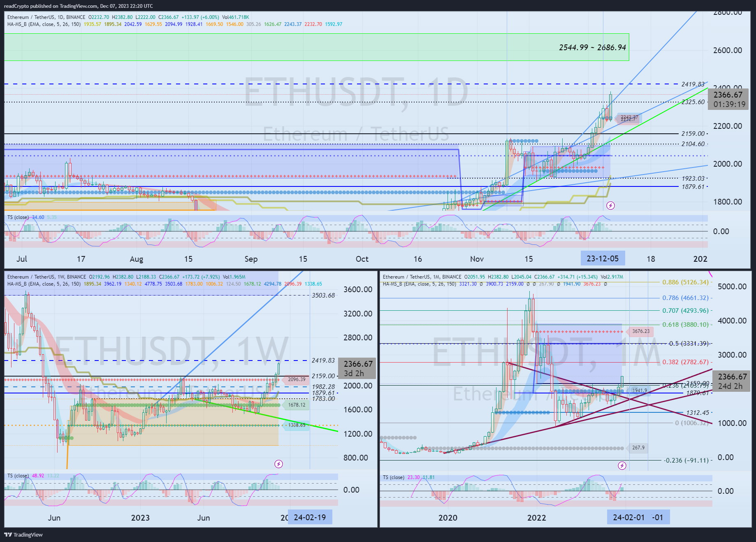Click the 'Aug' label on the 1D time axis
Image resolution: width=756 pixels, height=542 pixels.
tap(137, 259)
